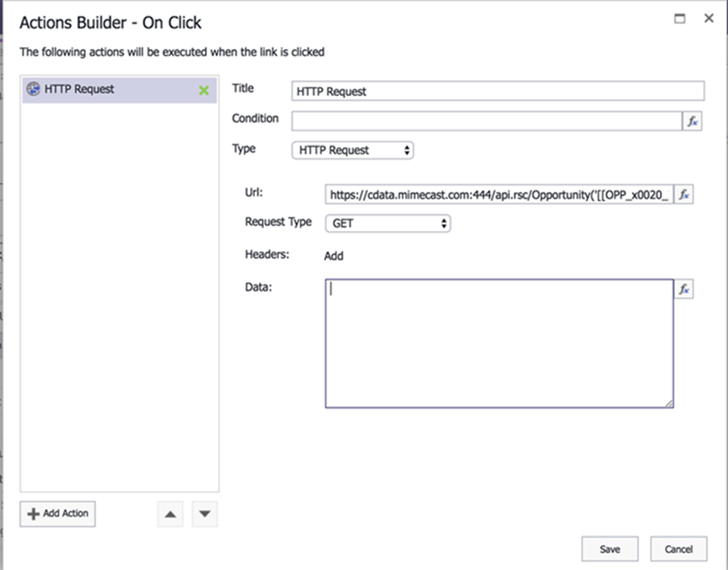The height and width of the screenshot is (570, 728).
Task: Select the HTTP Request action in list
Action: point(105,90)
